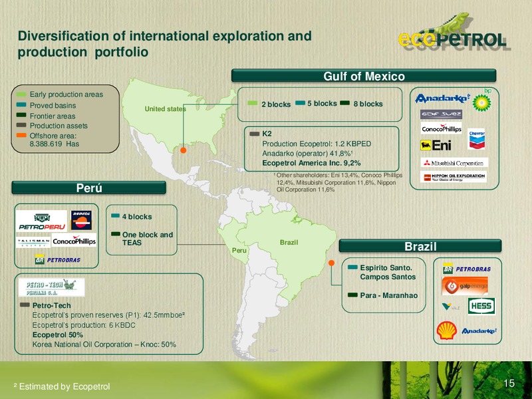Click the 'Other shareholders' footnote text
Screen dimensions: 532x399
click(338, 182)
